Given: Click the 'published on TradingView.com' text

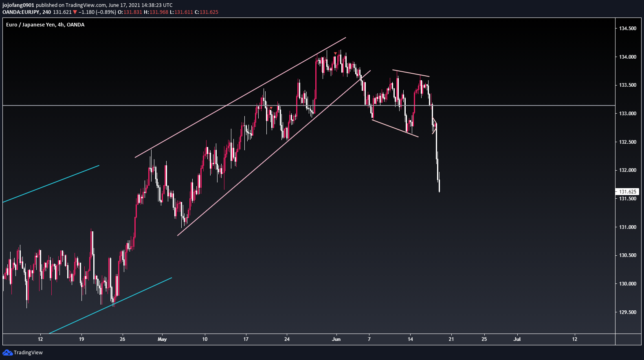Looking at the screenshot, I should pyautogui.click(x=71, y=5).
